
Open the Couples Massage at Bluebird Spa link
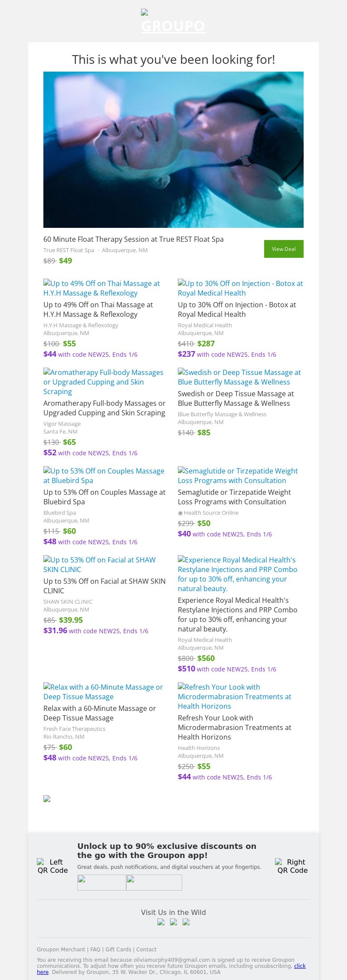104,476
